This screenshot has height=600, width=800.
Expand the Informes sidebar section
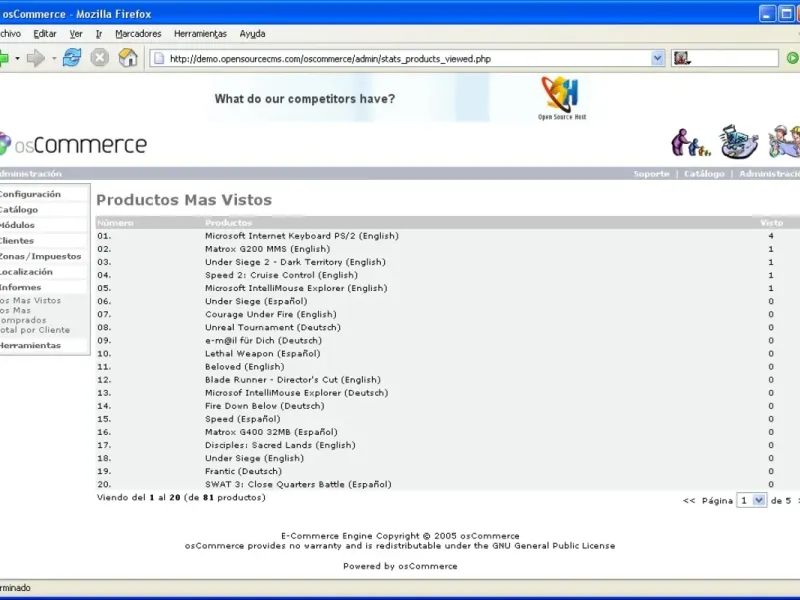tap(21, 287)
